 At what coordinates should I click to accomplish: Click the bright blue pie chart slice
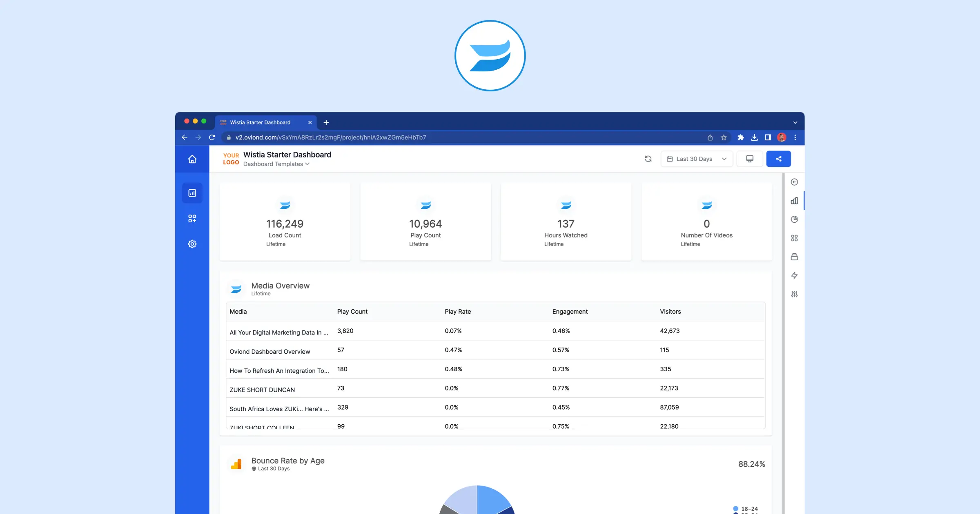[x=491, y=498]
